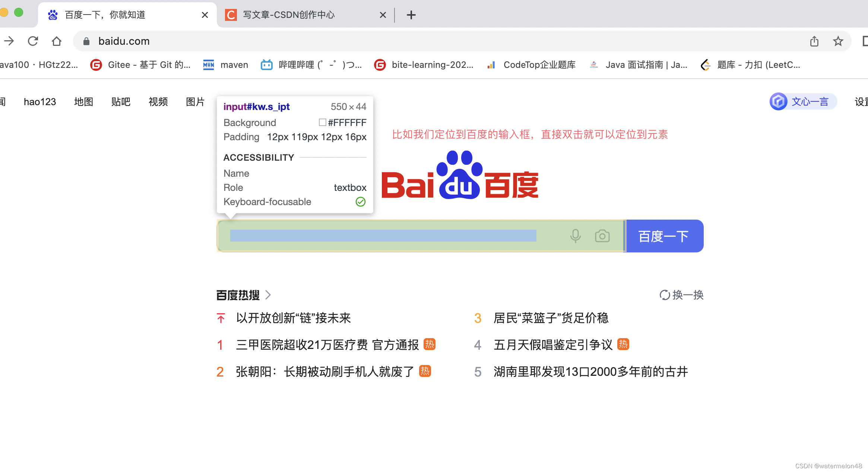Click the share page icon
Image resolution: width=868 pixels, height=472 pixels.
pyautogui.click(x=814, y=41)
